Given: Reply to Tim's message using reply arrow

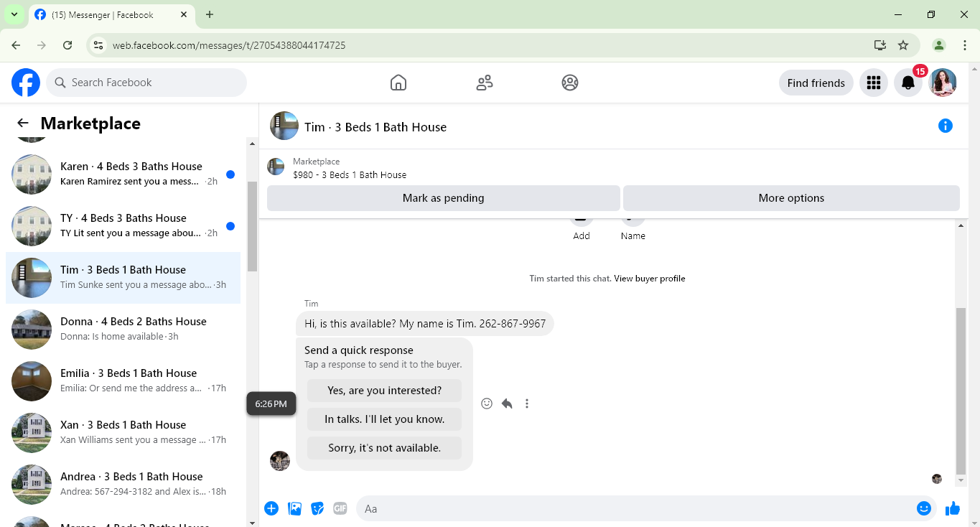Looking at the screenshot, I should 507,404.
